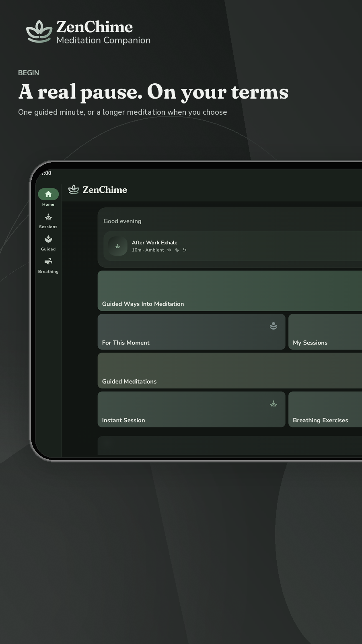Click the 'A real pause. On your terms' headline
Viewport: 362px width, 644px height.
click(153, 92)
